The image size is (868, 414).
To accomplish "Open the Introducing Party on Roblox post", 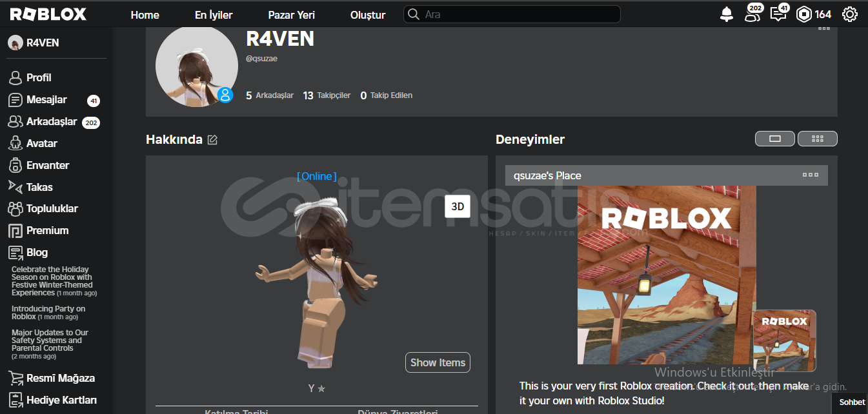I will click(48, 313).
